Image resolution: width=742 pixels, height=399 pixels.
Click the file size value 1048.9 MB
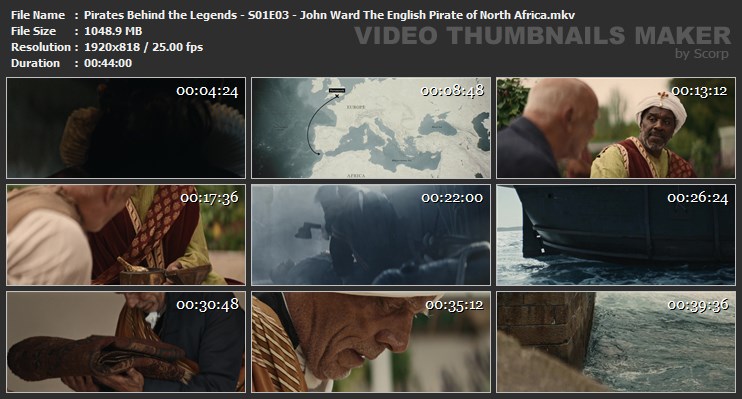point(113,31)
